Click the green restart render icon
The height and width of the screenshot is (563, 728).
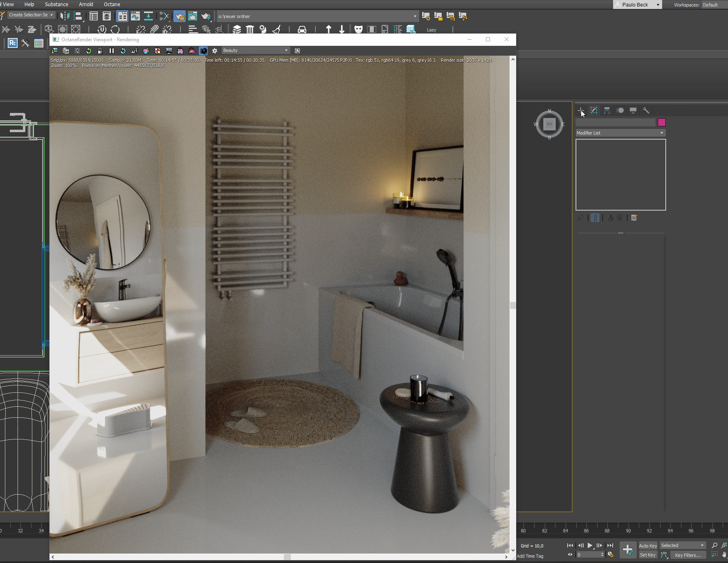coord(89,51)
